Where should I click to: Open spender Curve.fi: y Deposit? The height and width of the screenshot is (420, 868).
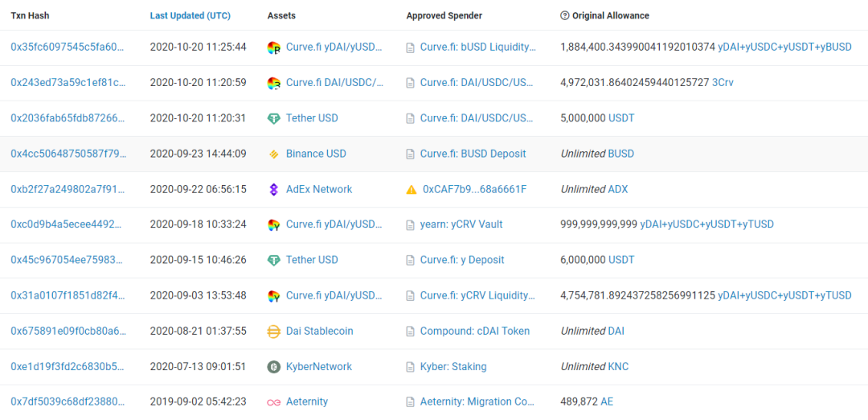coord(462,260)
